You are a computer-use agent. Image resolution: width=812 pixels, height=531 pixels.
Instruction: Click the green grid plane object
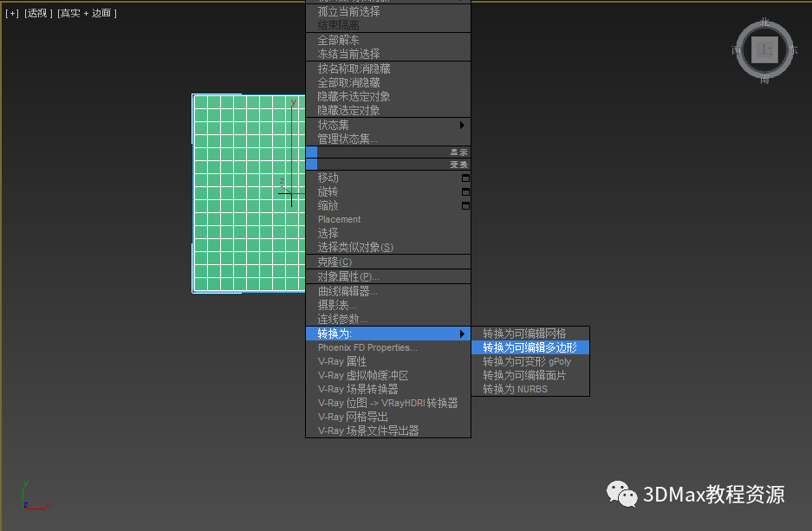pyautogui.click(x=249, y=193)
